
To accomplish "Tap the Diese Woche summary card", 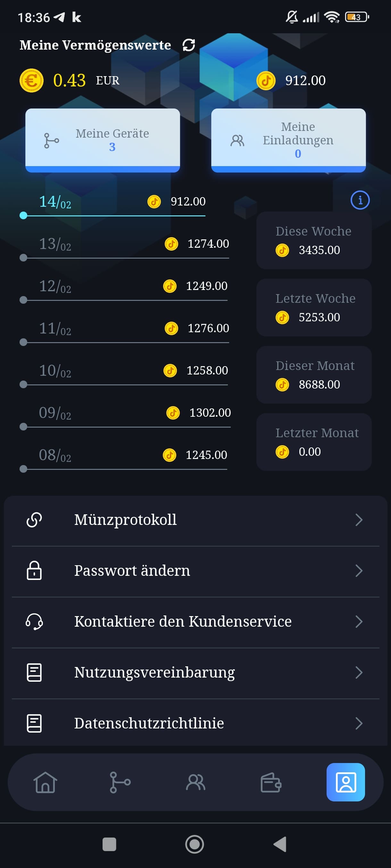I will [x=314, y=241].
